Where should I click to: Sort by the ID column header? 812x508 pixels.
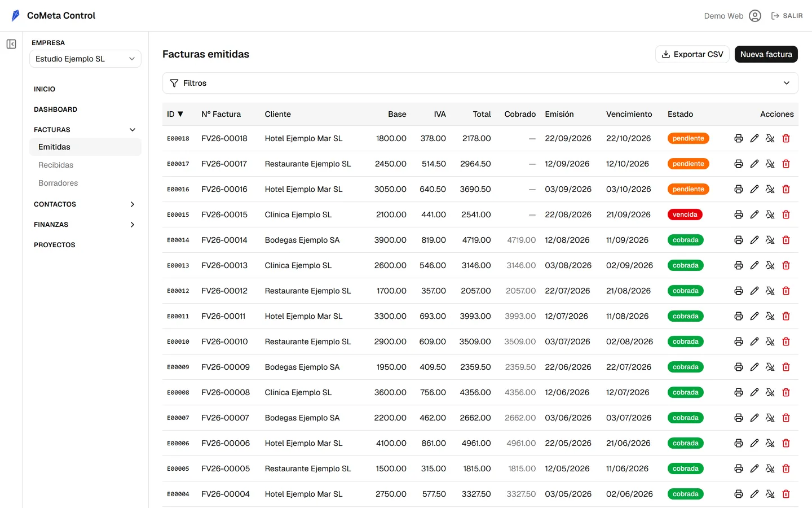click(175, 114)
